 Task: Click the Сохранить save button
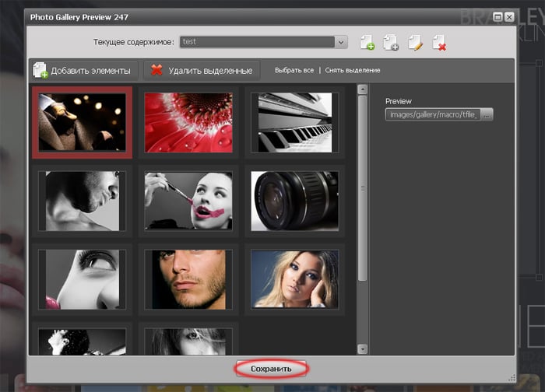pyautogui.click(x=272, y=368)
